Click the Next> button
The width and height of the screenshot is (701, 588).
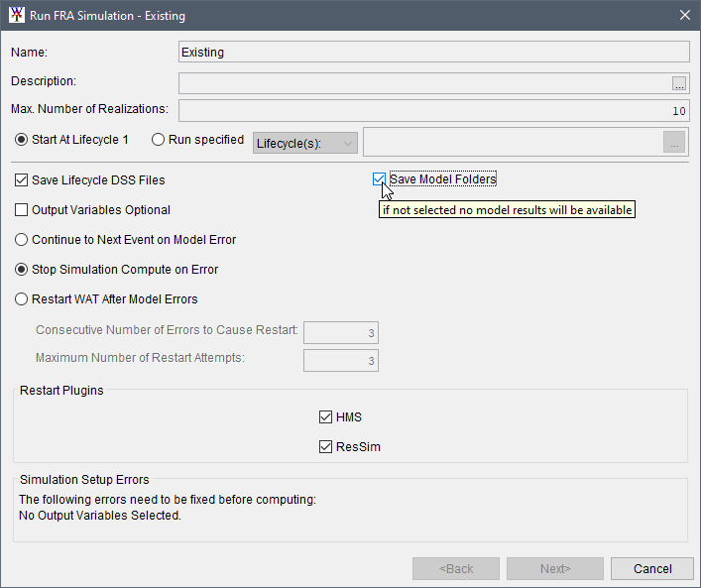(x=554, y=569)
